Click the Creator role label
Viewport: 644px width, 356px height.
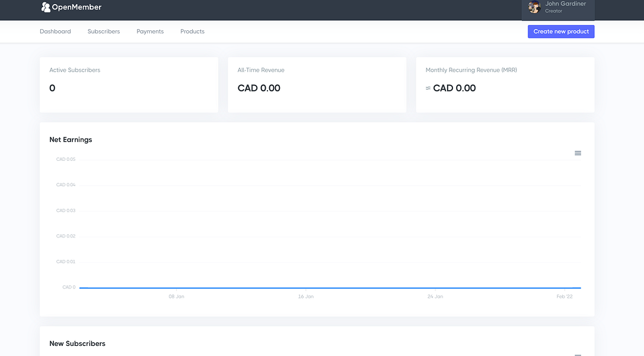tap(553, 11)
